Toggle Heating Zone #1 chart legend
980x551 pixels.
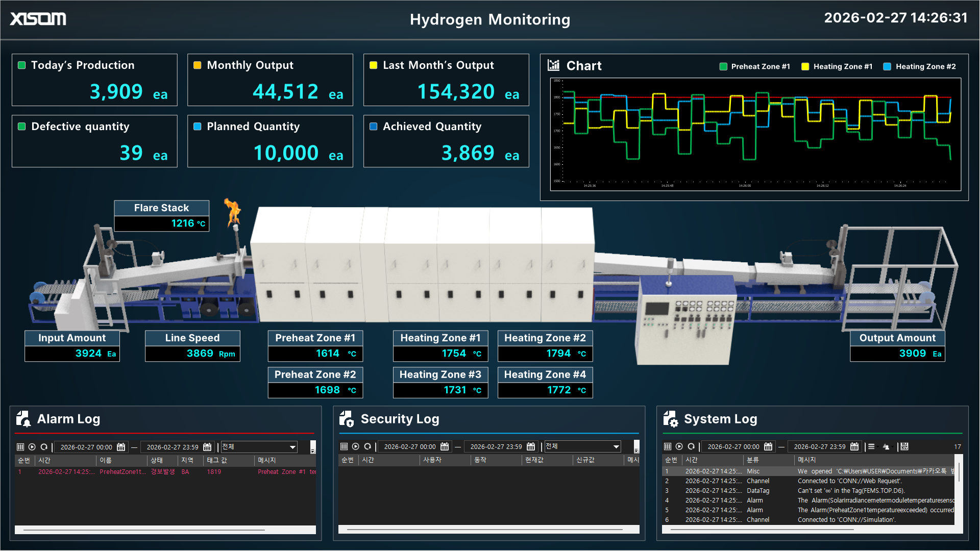[x=837, y=66]
